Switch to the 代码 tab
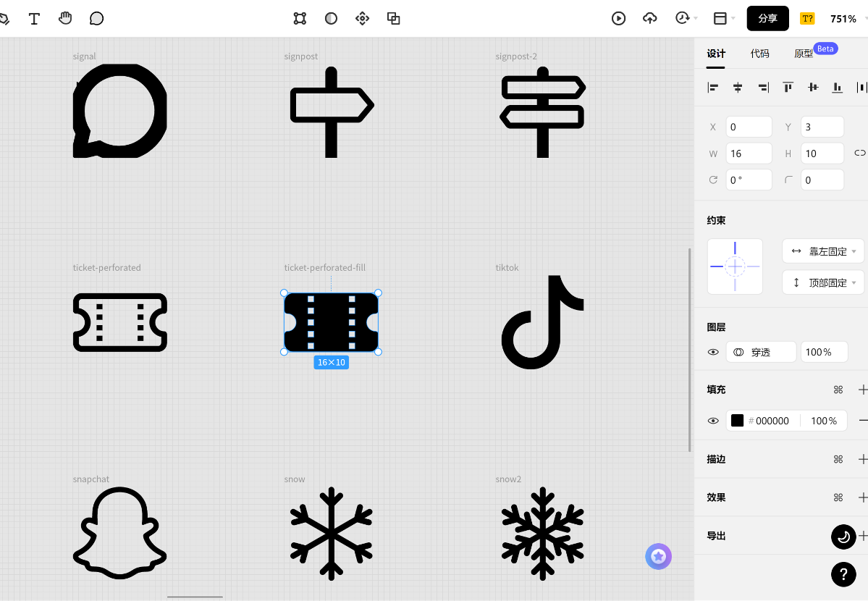 click(759, 54)
